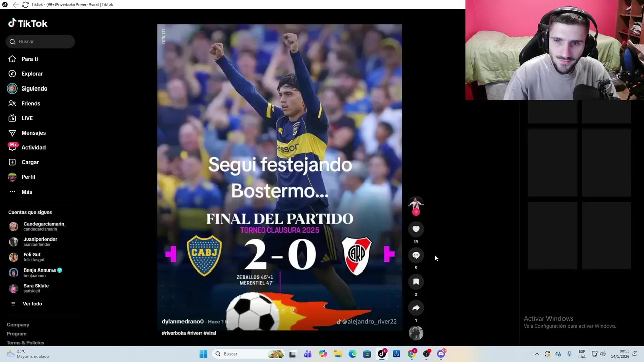Share the video with the arrow icon
This screenshot has width=644, height=362.
[x=416, y=308]
